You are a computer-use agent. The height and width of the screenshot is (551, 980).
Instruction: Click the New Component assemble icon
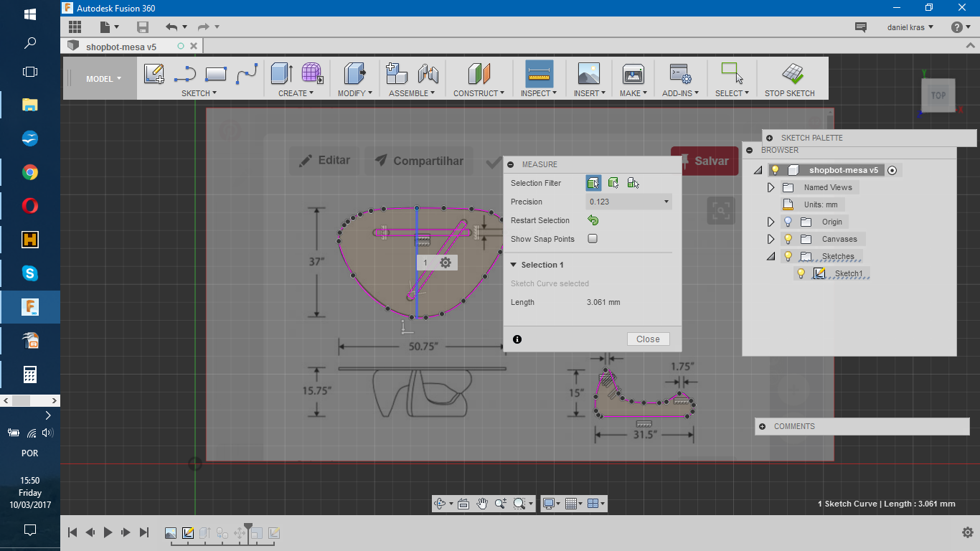point(397,73)
